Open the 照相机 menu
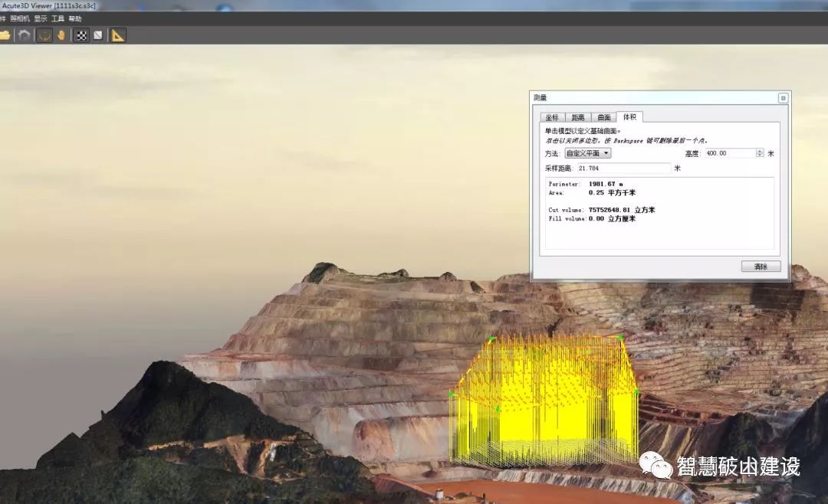The image size is (828, 504). pyautogui.click(x=20, y=18)
